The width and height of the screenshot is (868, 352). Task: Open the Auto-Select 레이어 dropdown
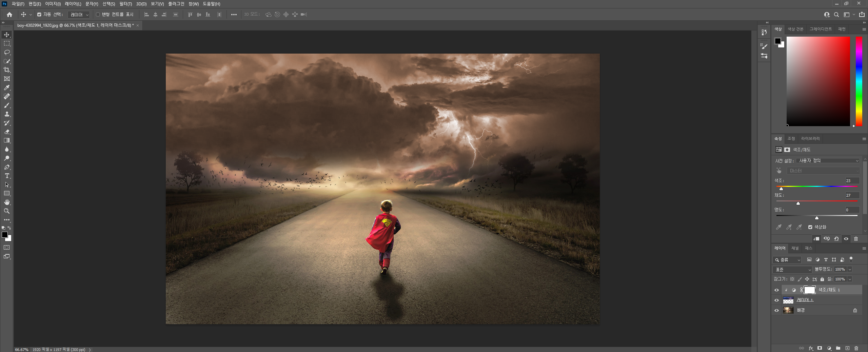point(79,15)
